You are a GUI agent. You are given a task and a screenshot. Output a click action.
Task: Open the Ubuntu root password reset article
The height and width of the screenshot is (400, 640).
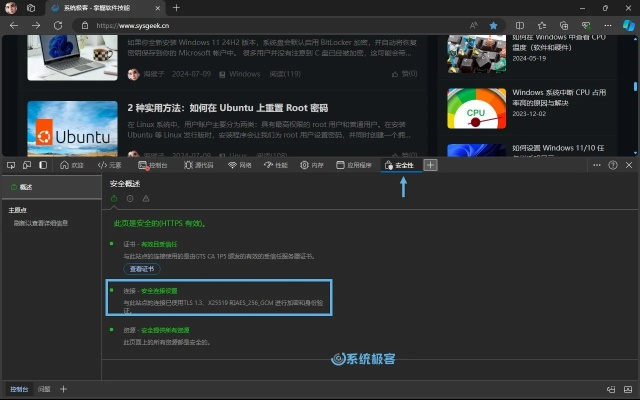tap(227, 107)
